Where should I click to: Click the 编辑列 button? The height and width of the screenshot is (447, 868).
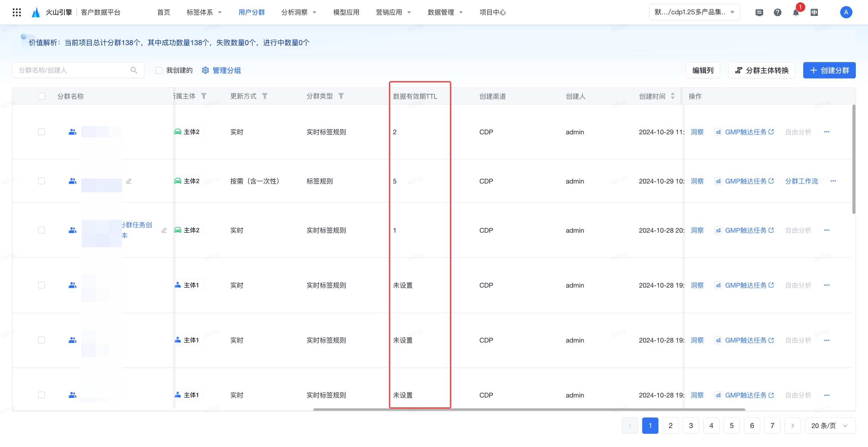tap(703, 70)
